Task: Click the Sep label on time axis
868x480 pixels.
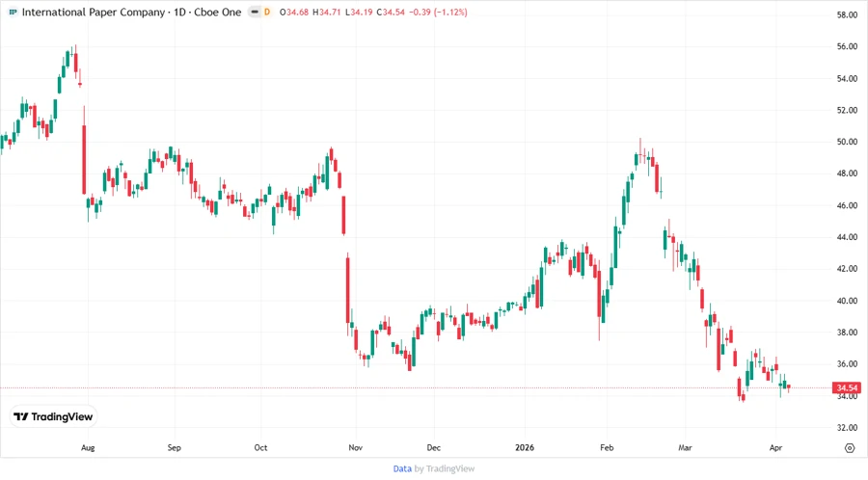Action: (x=175, y=447)
